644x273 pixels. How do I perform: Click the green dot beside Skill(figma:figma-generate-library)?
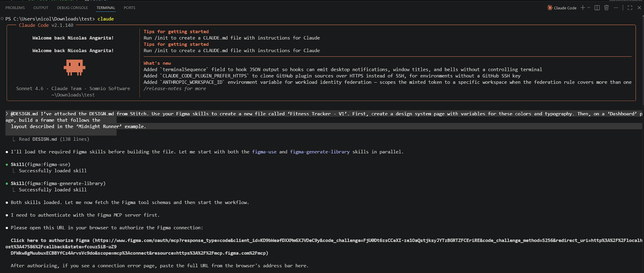click(7, 183)
